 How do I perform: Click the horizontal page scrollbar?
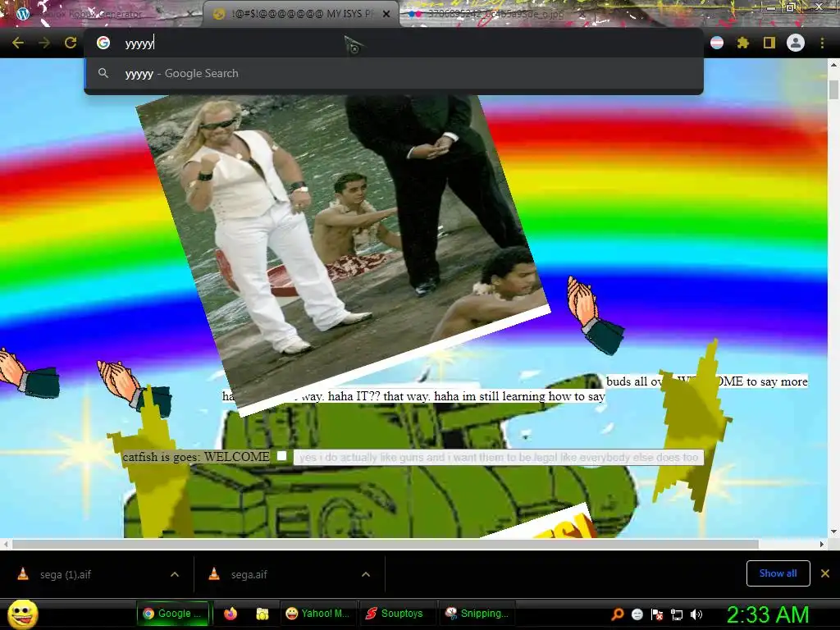(x=386, y=545)
